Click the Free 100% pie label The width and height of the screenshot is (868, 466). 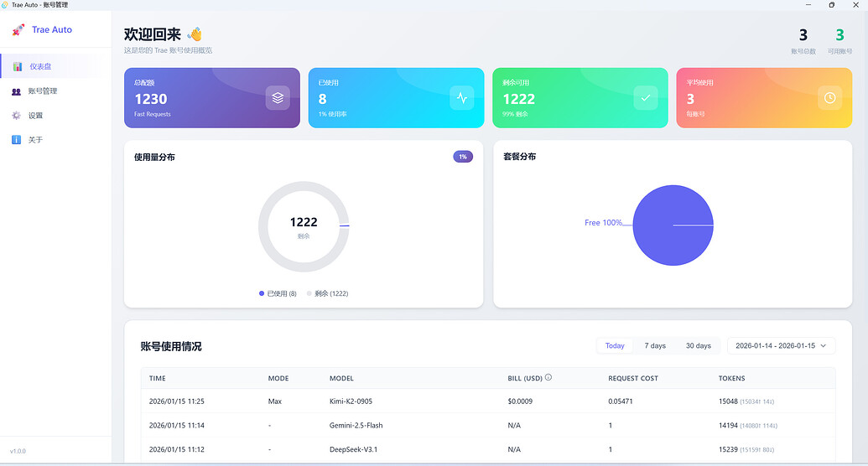603,222
